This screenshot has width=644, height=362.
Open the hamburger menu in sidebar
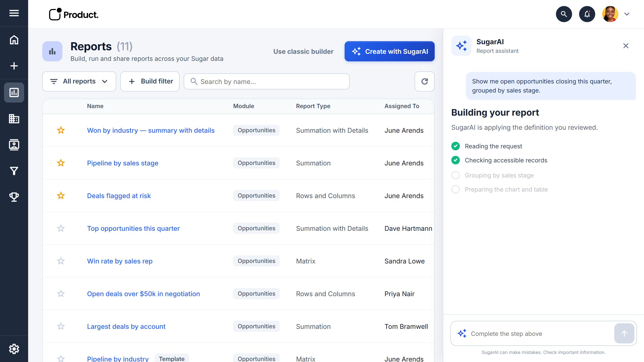(x=14, y=13)
